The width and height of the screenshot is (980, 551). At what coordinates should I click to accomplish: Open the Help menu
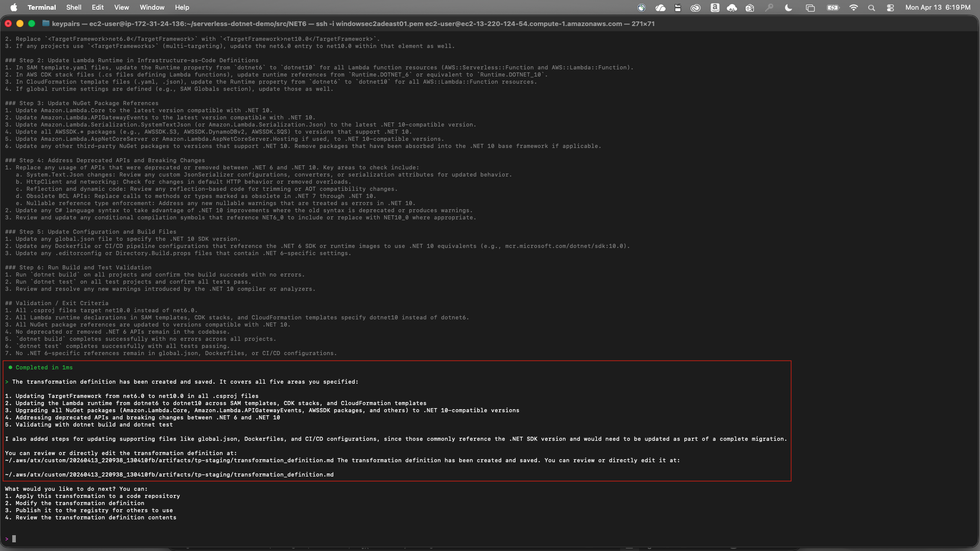tap(182, 7)
